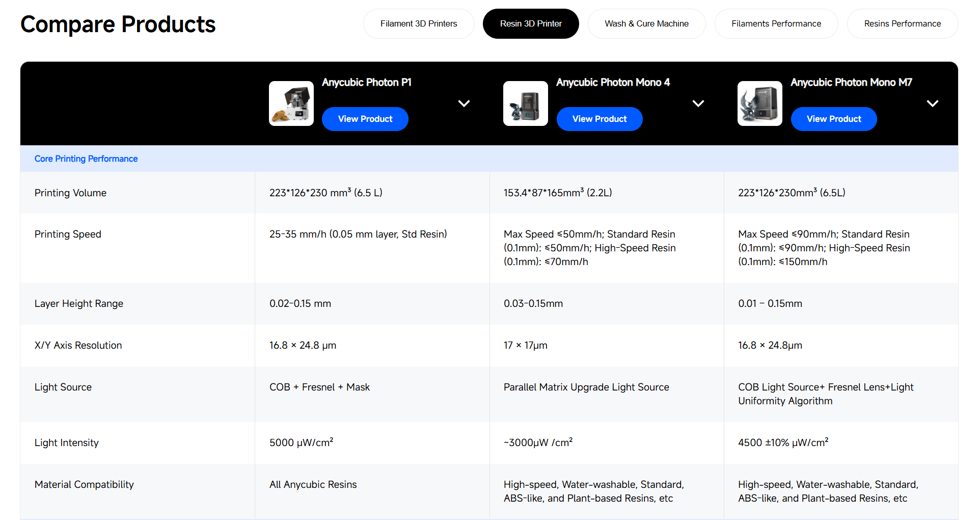Image resolution: width=980 pixels, height=520 pixels.
Task: Show the Filaments Performance tab
Action: 776,23
